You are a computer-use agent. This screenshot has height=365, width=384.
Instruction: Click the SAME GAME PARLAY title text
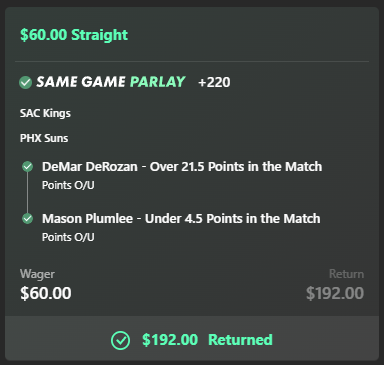[111, 82]
